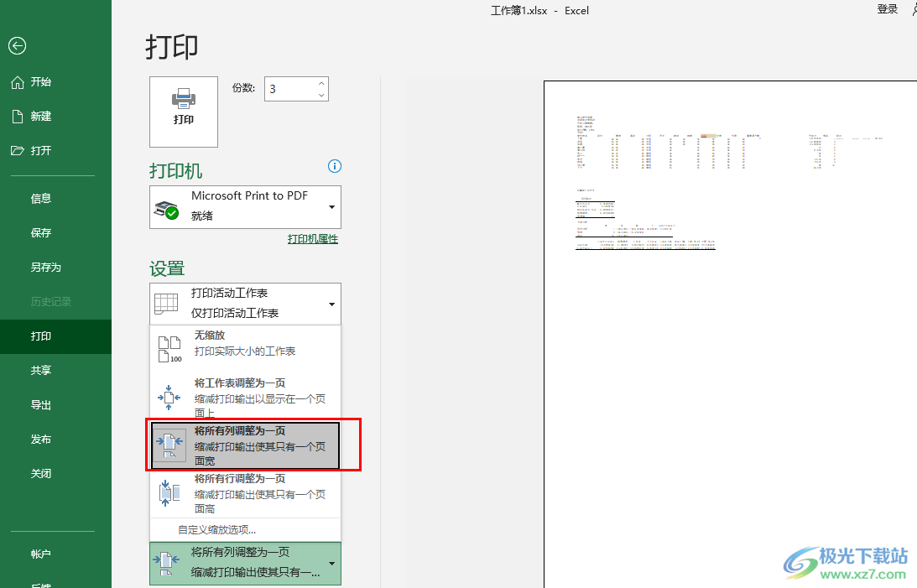
Task: Choose 将所有行调整为一页 option
Action: (x=246, y=493)
